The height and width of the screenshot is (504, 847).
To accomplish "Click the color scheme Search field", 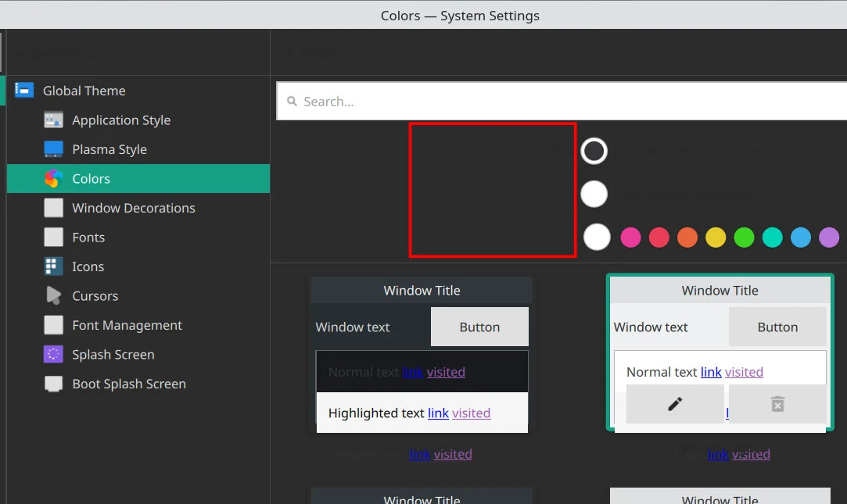I will pyautogui.click(x=562, y=101).
